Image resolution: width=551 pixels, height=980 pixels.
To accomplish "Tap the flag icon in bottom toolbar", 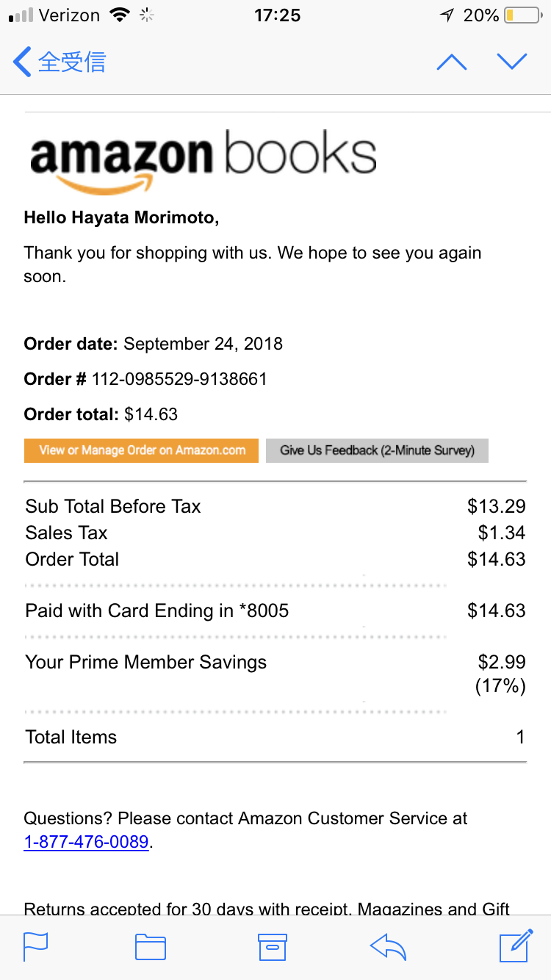I will pos(36,946).
